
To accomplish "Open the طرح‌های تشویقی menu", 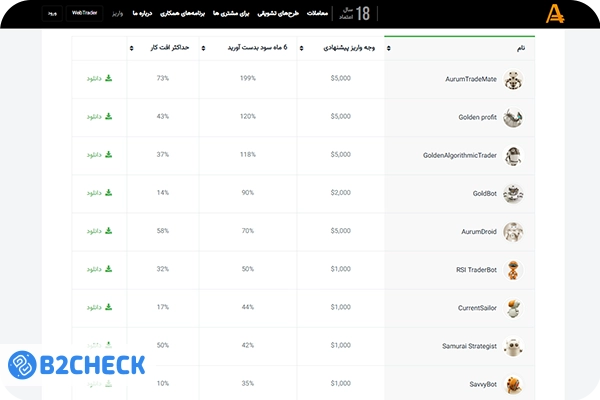I will point(276,13).
